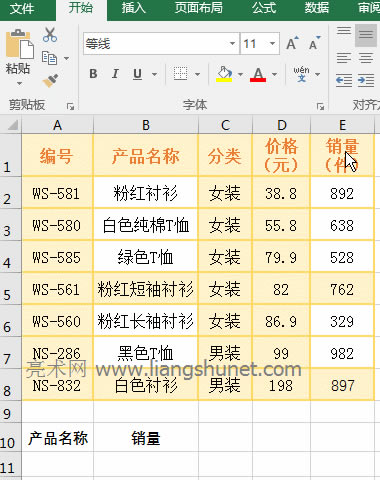Increase font size with larger A
The image size is (380, 480).
[292, 43]
